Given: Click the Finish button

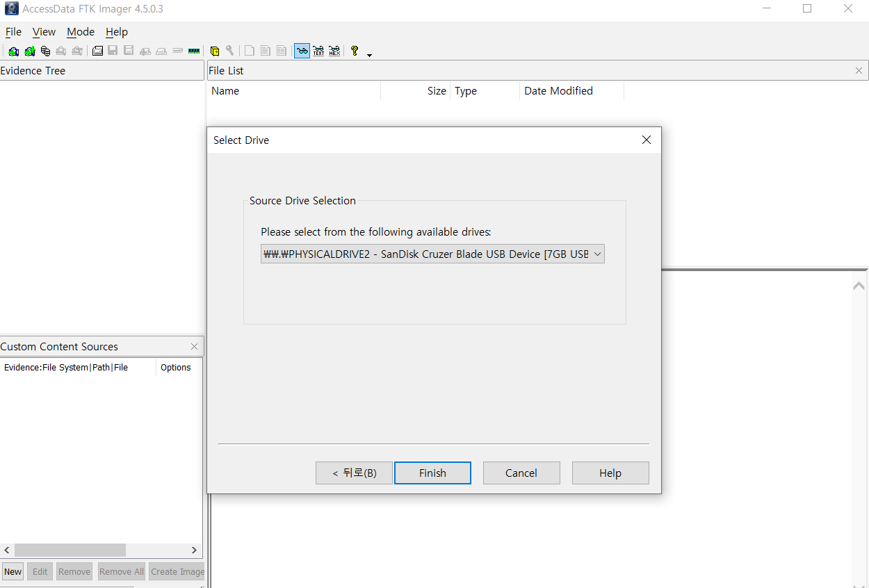Looking at the screenshot, I should (x=432, y=473).
